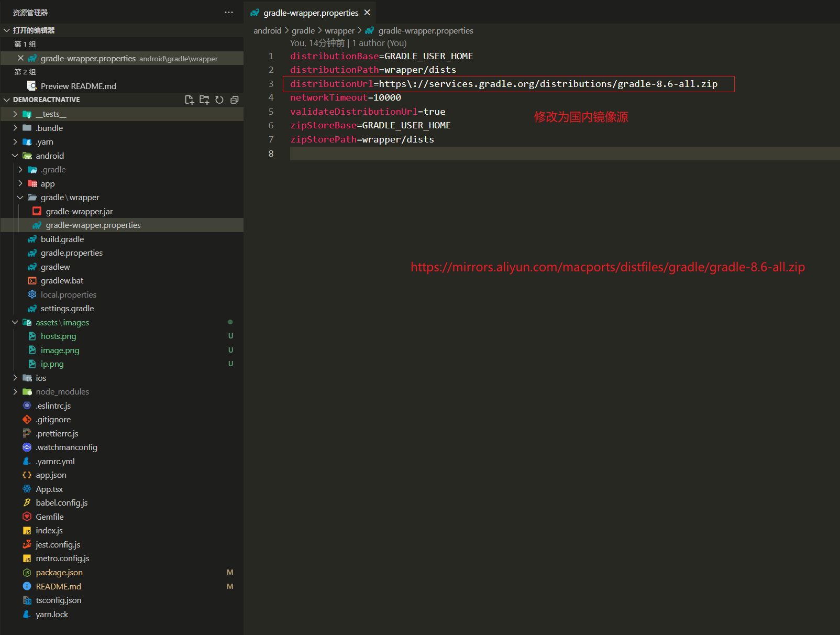Click the jest.config.js Jest icon
840x635 pixels.
point(27,544)
